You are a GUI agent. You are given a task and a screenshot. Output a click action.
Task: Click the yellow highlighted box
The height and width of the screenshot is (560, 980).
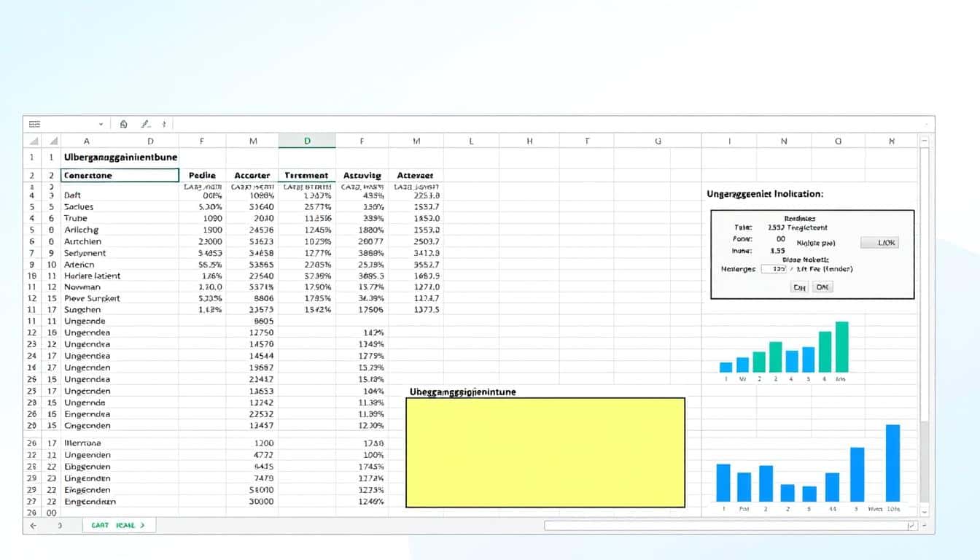pyautogui.click(x=545, y=452)
